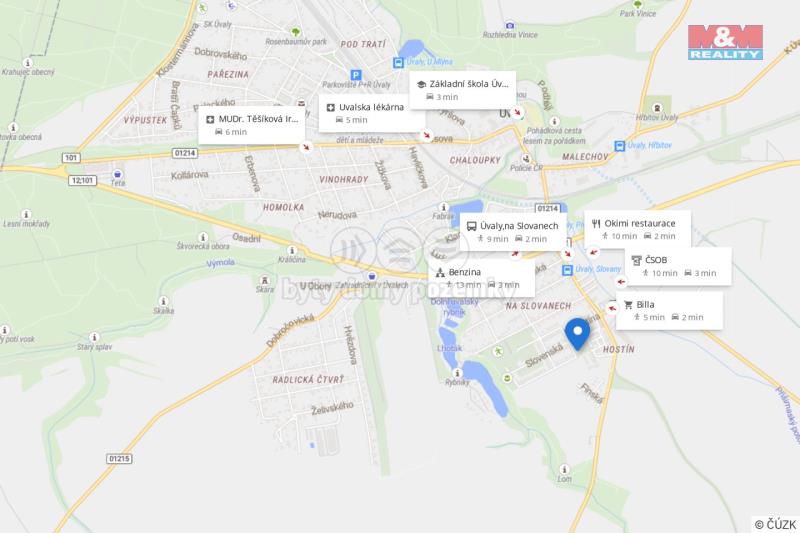Click the Teta shop icon
The height and width of the screenshot is (533, 800).
coord(117,174)
